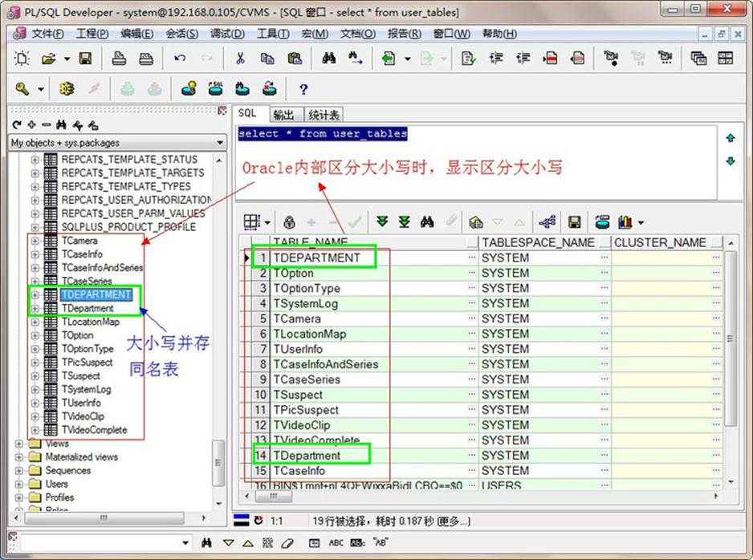
Task: Click the break execution icon in status bar
Action: coord(258,521)
